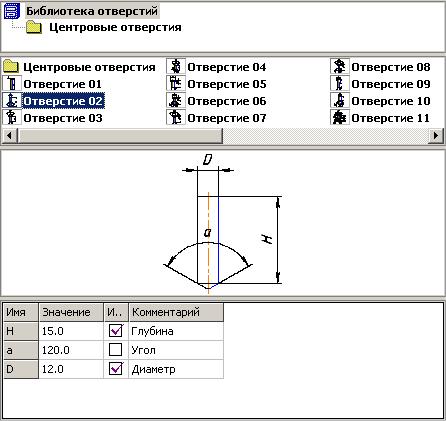Enable the Угол (a) checkbox
Screen dimensions: 446x421
tap(116, 350)
